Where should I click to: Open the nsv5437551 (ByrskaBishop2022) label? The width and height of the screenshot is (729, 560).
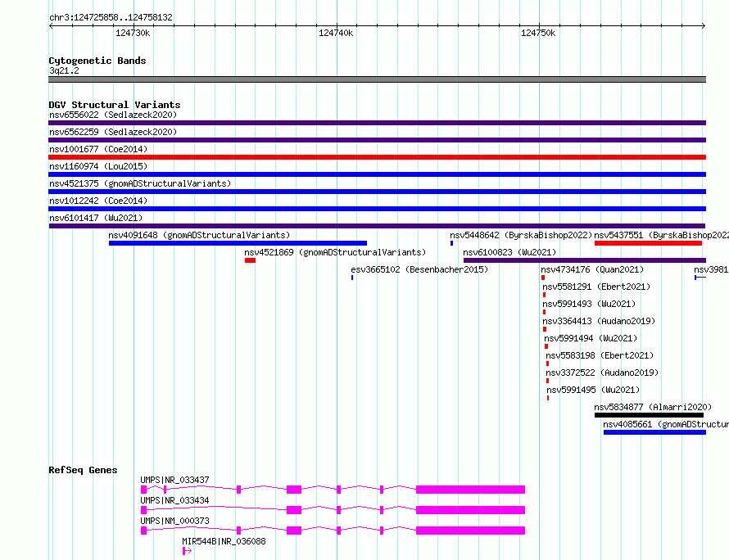click(x=662, y=235)
